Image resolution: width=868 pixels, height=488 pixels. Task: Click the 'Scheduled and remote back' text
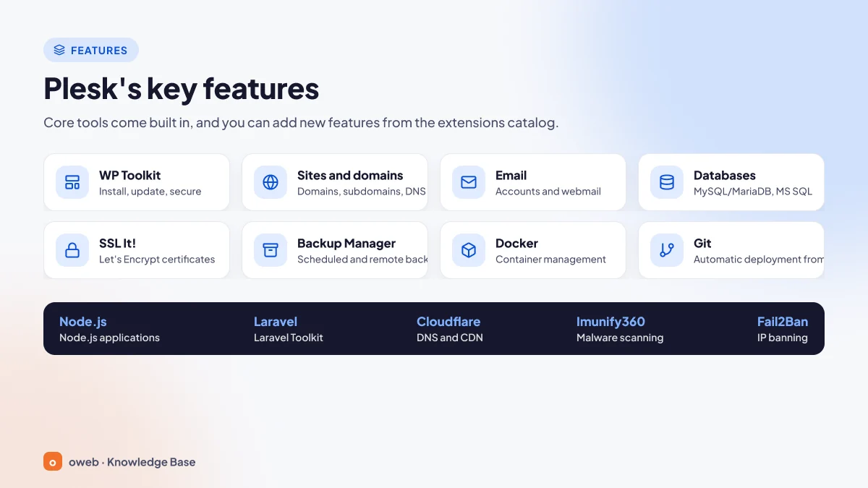click(362, 260)
